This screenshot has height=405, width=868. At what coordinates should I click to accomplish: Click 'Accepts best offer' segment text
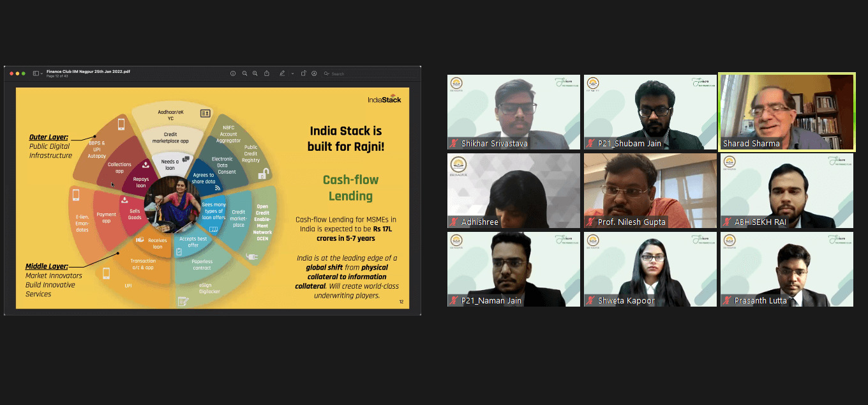pos(193,242)
